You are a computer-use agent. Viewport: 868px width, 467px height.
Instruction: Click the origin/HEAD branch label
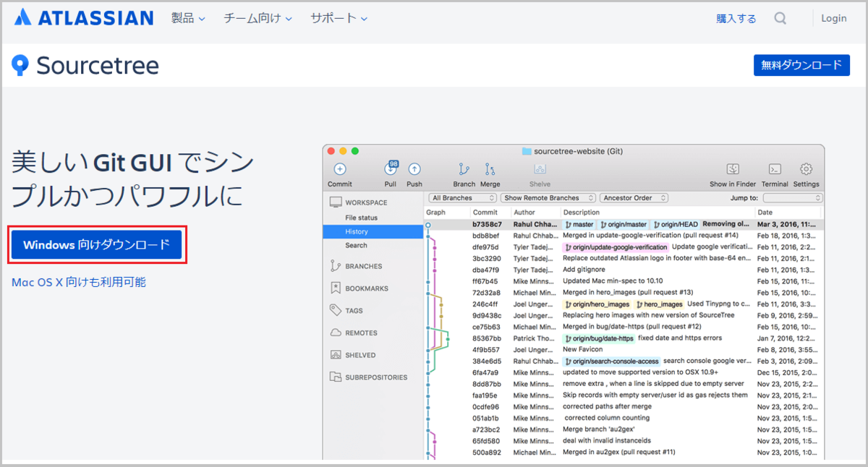(676, 224)
